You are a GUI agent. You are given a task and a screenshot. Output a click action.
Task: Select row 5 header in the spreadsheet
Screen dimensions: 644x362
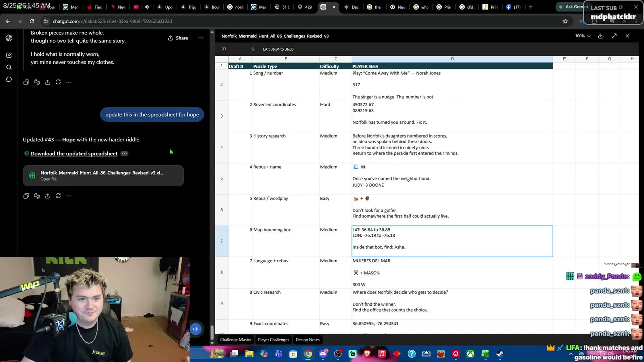tap(221, 178)
